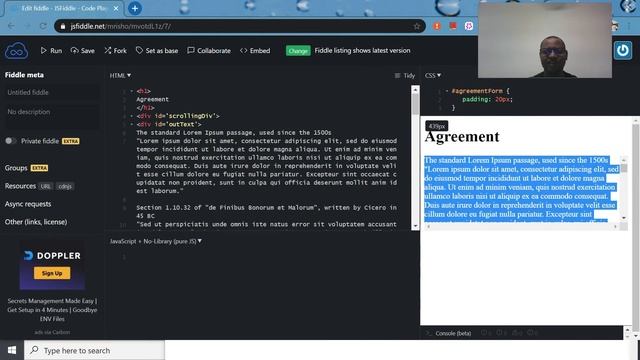Open the Resources section
This screenshot has height=360, width=640.
20,186
